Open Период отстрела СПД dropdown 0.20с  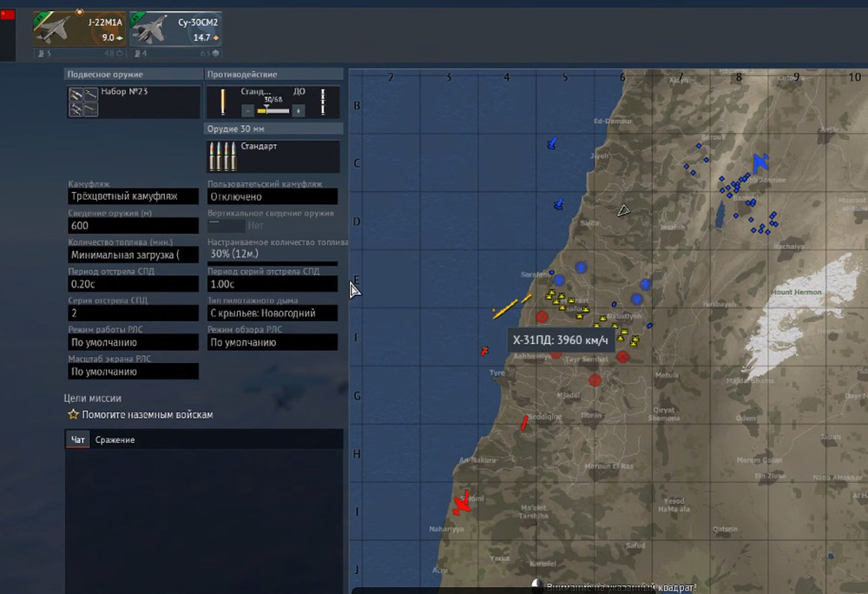click(x=133, y=284)
